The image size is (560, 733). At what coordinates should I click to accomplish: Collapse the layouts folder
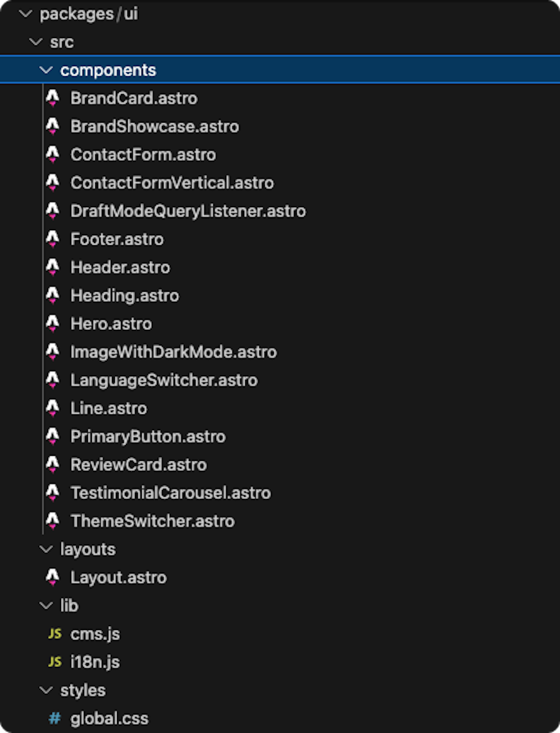(46, 549)
